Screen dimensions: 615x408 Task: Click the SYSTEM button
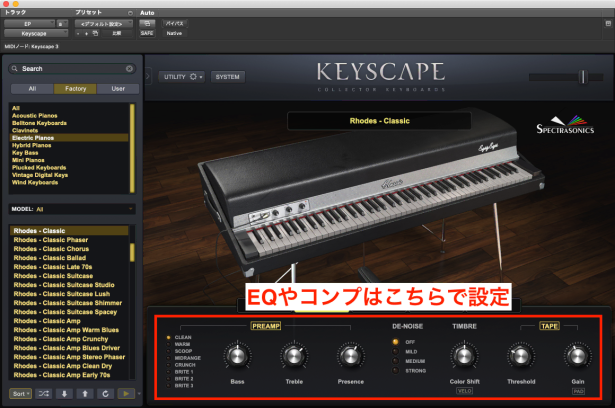227,77
